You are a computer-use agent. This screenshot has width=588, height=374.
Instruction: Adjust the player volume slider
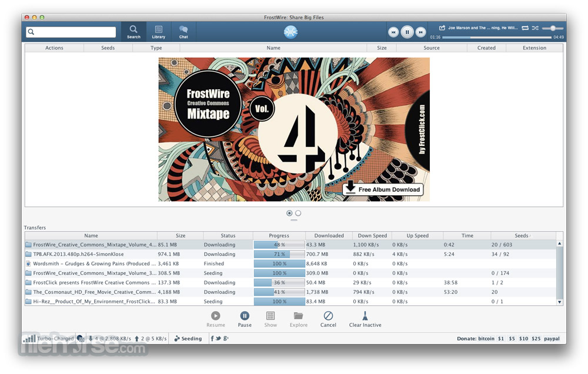(553, 28)
